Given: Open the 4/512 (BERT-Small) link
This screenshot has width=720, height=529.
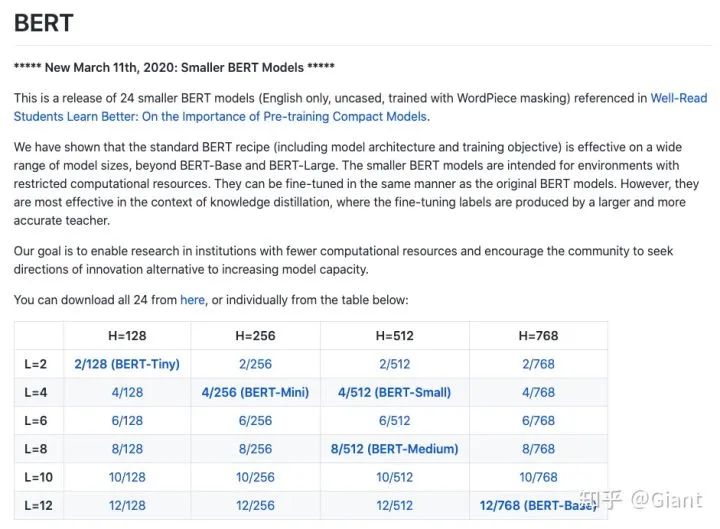Looking at the screenshot, I should [394, 393].
